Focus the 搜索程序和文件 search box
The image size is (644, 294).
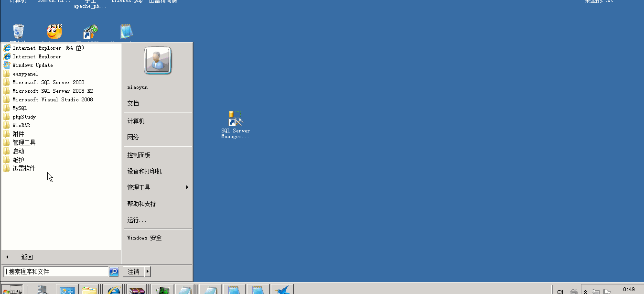[x=56, y=272]
